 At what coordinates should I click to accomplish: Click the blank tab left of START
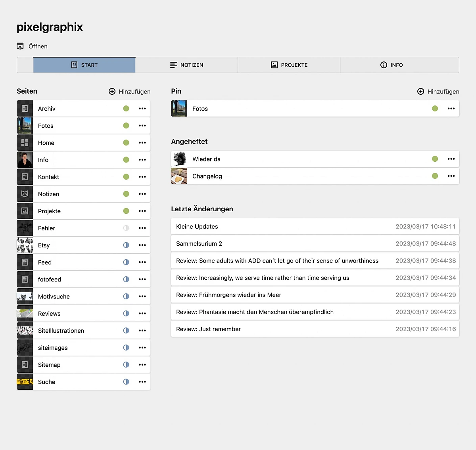tap(25, 65)
